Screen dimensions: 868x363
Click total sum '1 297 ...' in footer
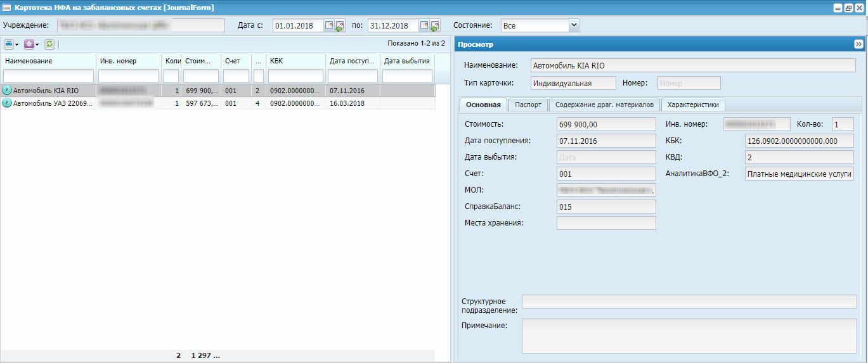205,356
